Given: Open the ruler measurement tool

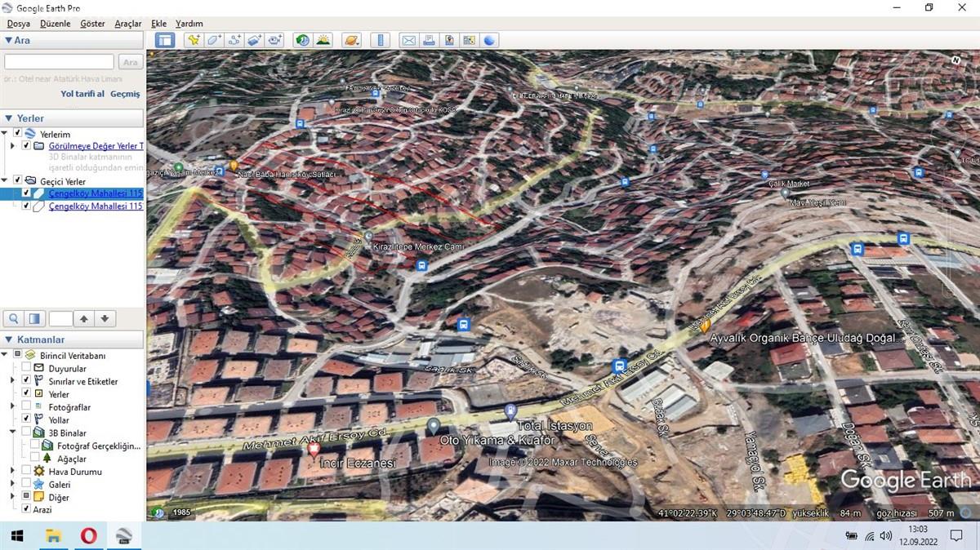Looking at the screenshot, I should click(x=380, y=40).
